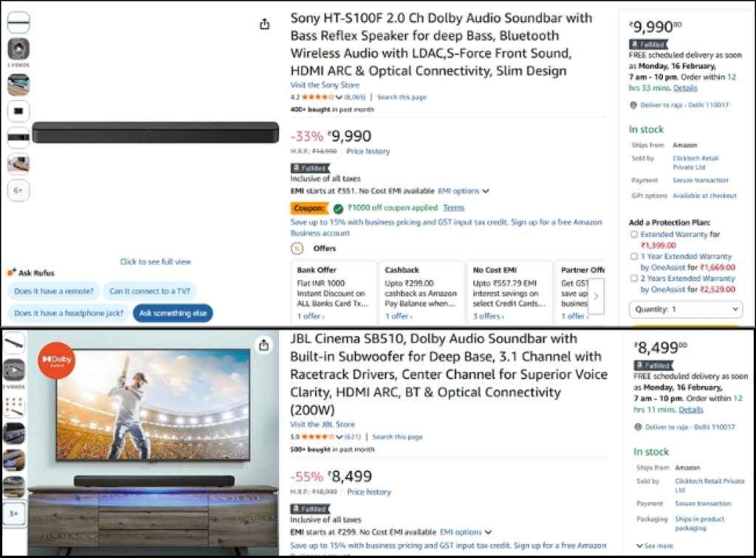756x558 pixels.
Task: Select the Bank Offer card
Action: click(x=334, y=292)
